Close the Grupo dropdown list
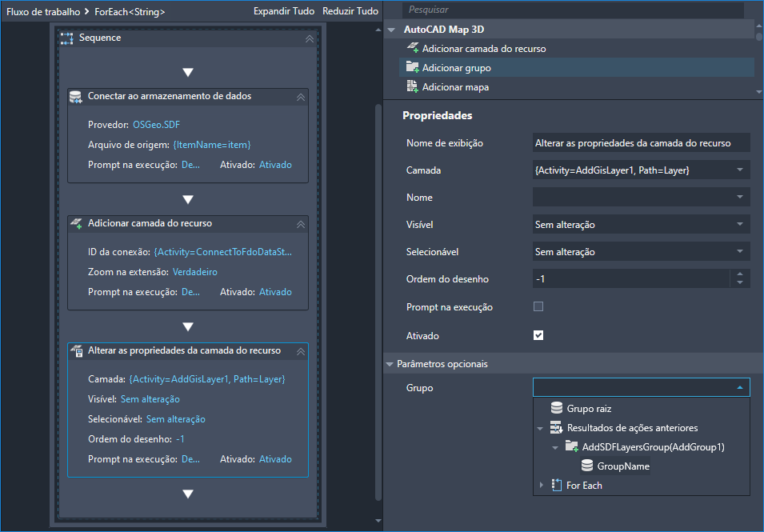The image size is (764, 532). tap(740, 388)
